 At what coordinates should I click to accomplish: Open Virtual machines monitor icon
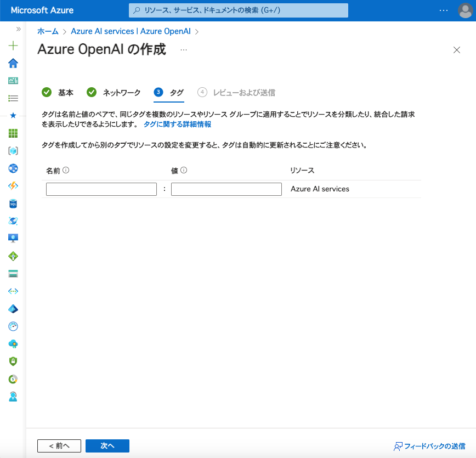(13, 239)
